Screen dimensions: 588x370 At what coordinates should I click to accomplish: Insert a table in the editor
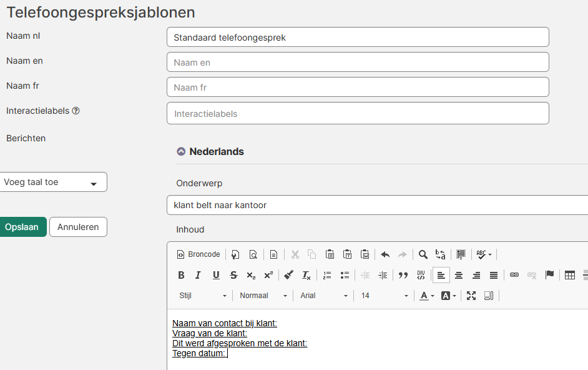pyautogui.click(x=569, y=275)
